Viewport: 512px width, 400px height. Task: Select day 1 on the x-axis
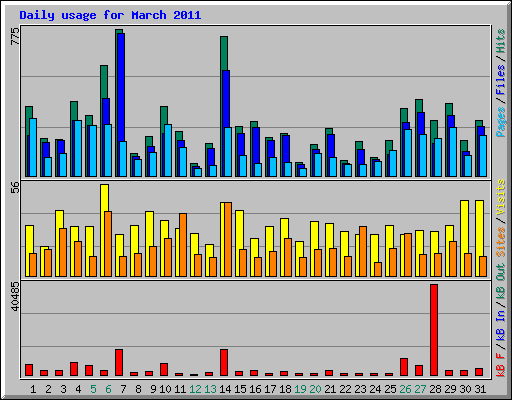click(x=33, y=389)
